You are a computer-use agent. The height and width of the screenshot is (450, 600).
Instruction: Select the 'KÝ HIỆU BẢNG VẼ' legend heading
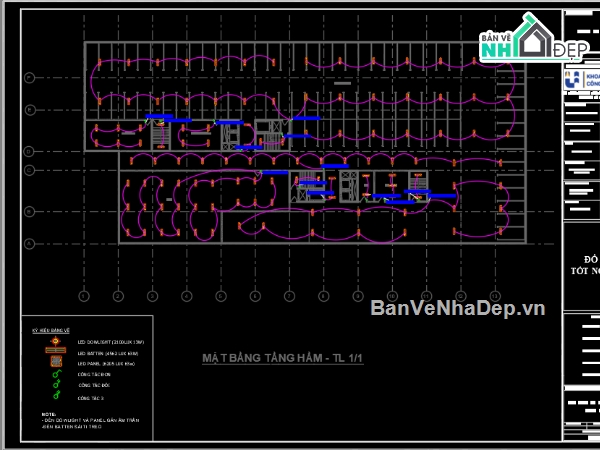(51, 331)
